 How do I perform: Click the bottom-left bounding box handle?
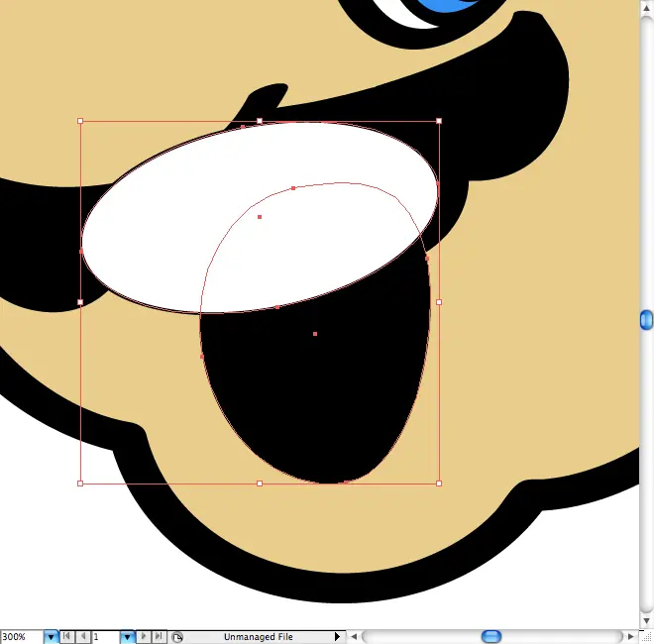click(x=80, y=483)
